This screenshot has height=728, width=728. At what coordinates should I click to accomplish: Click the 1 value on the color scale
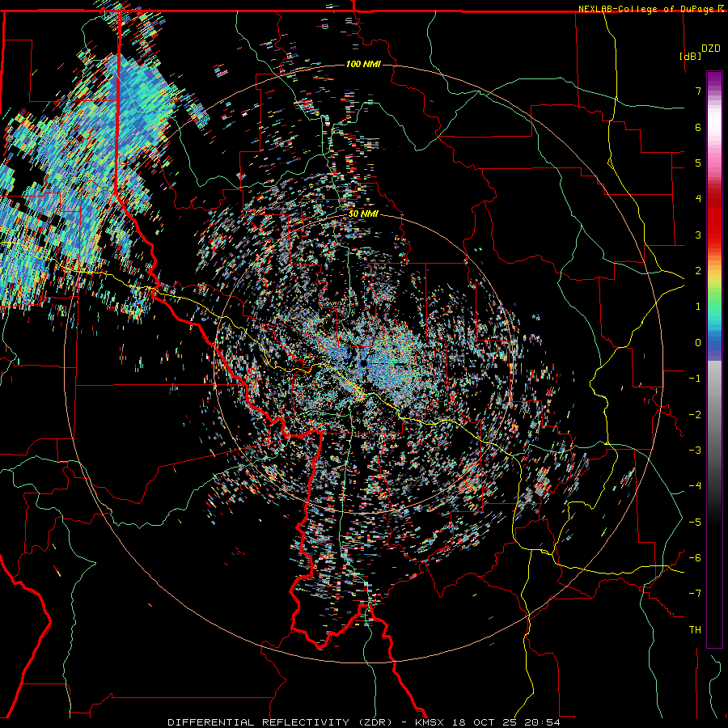click(x=698, y=307)
